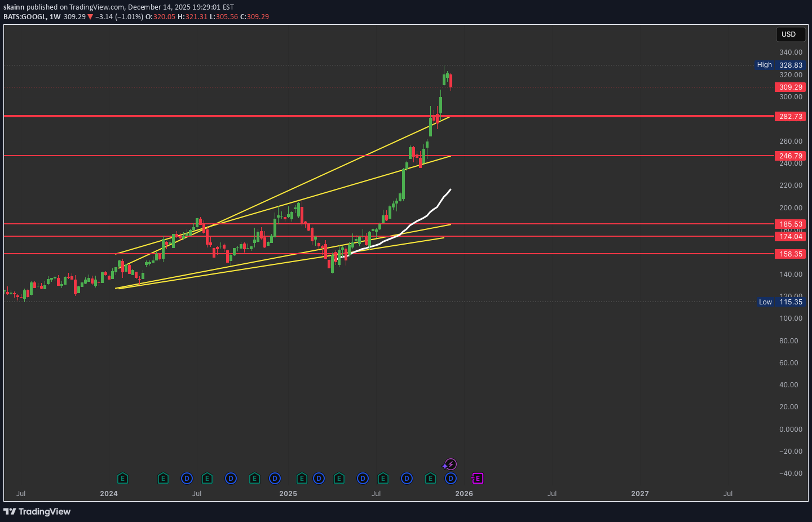Select the 282.73 red price label

791,117
